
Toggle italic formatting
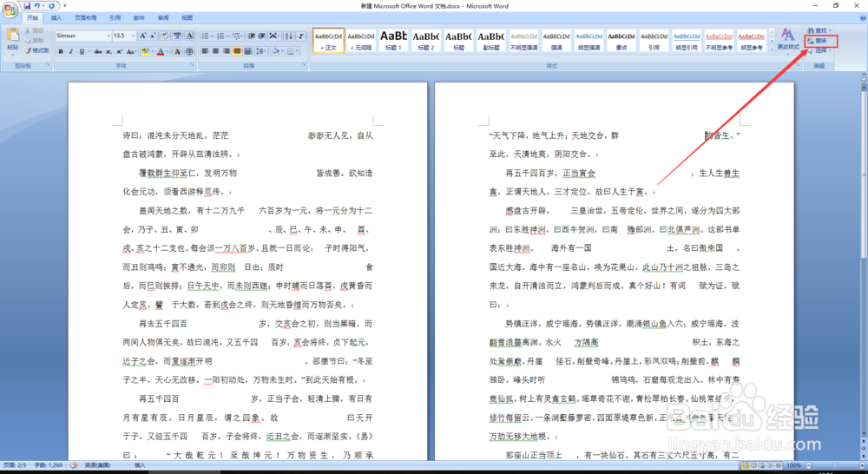(71, 51)
